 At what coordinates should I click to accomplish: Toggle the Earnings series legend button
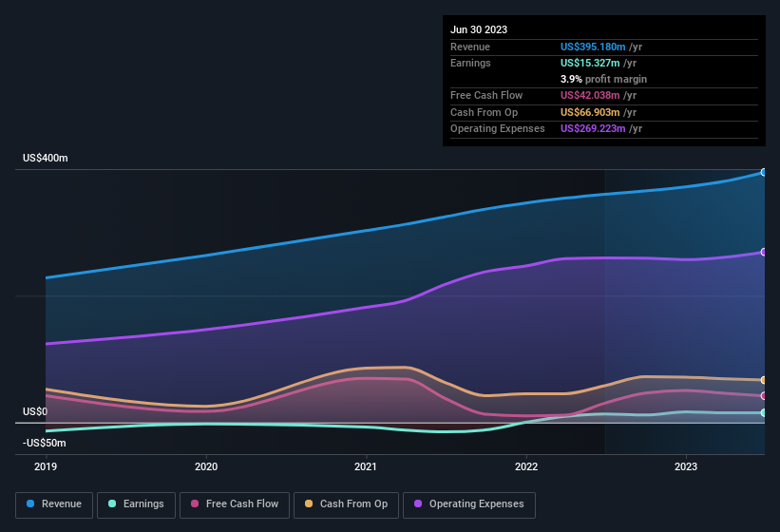tap(136, 504)
